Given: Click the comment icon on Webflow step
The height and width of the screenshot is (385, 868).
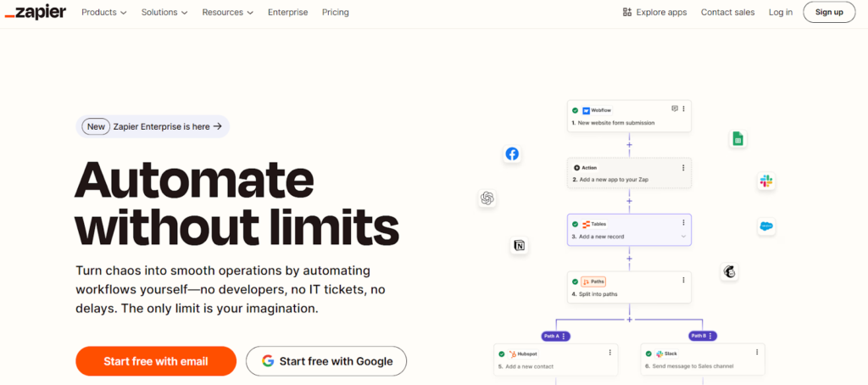Looking at the screenshot, I should point(675,109).
